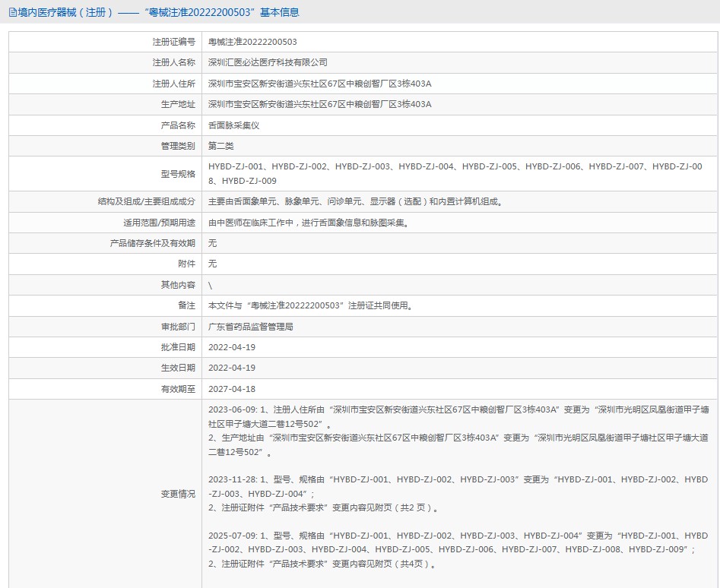Select the address value in the 生产地址 row
The image size is (720, 588).
point(319,104)
